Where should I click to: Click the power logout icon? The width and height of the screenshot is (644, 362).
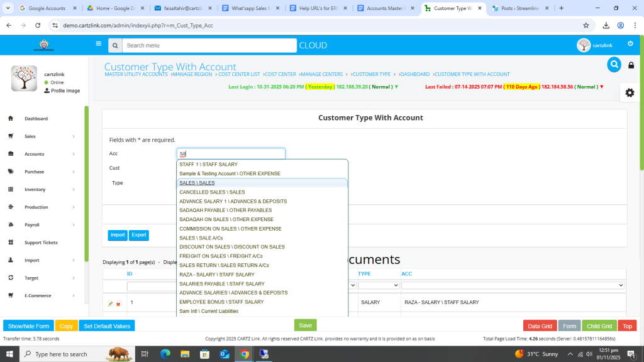tap(630, 44)
